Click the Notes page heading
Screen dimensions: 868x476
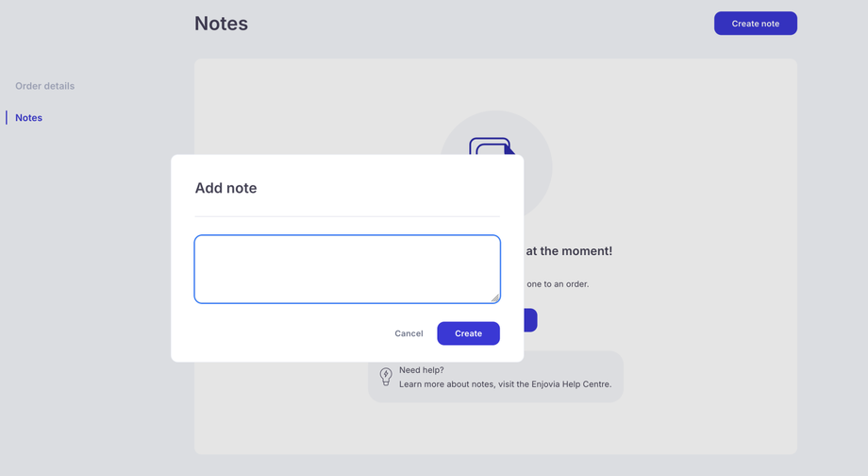tap(221, 24)
